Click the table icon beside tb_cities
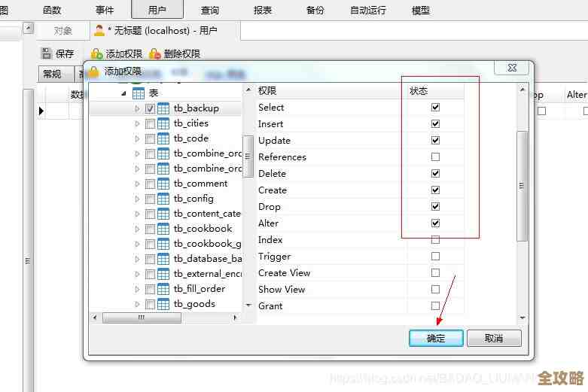The image size is (588, 392). click(163, 123)
